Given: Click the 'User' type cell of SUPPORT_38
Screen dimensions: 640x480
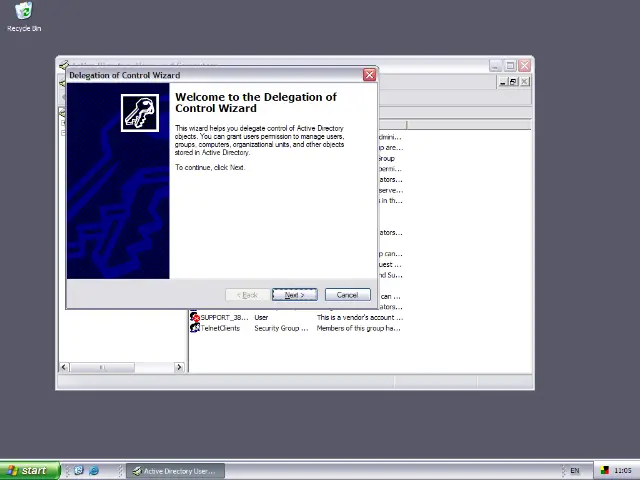Looking at the screenshot, I should 261,317.
